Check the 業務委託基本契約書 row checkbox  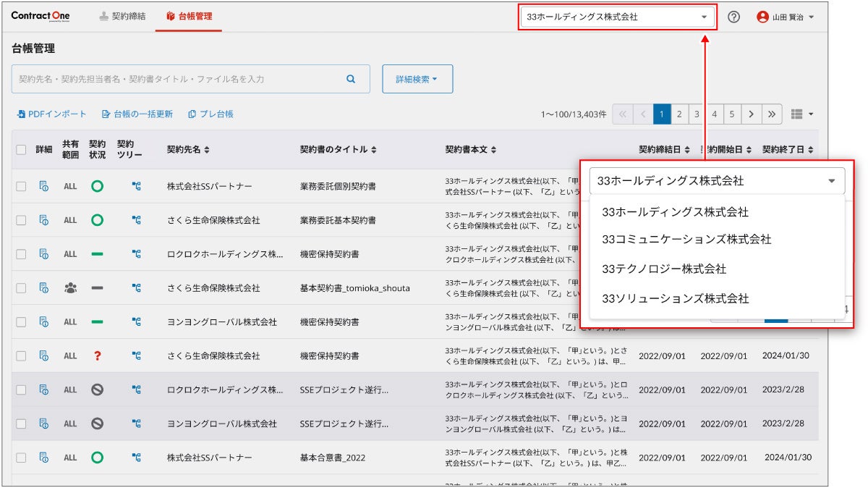(21, 220)
